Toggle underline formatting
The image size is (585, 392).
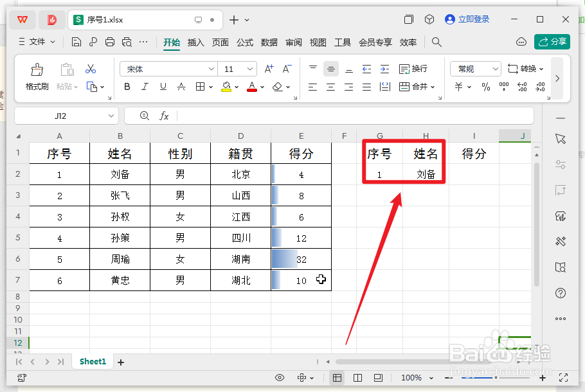[x=162, y=87]
